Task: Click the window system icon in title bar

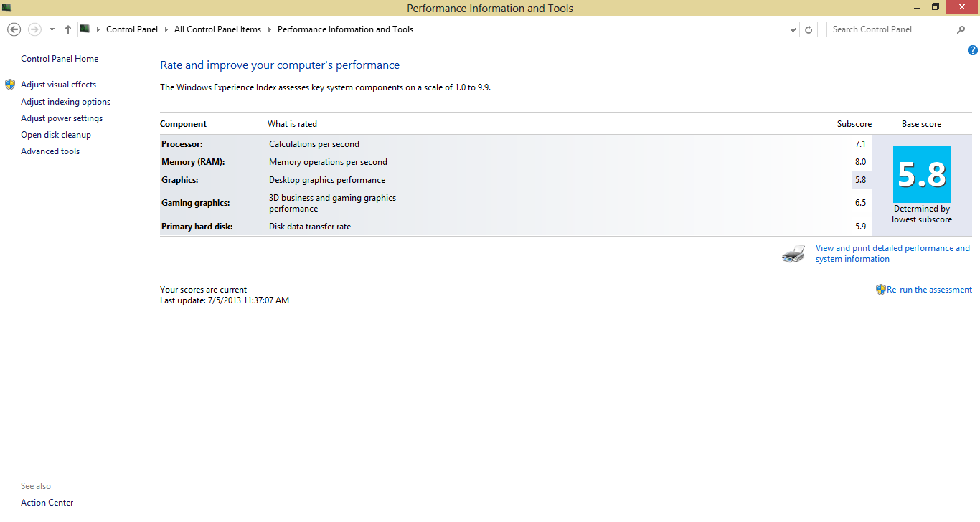Action: [7, 8]
